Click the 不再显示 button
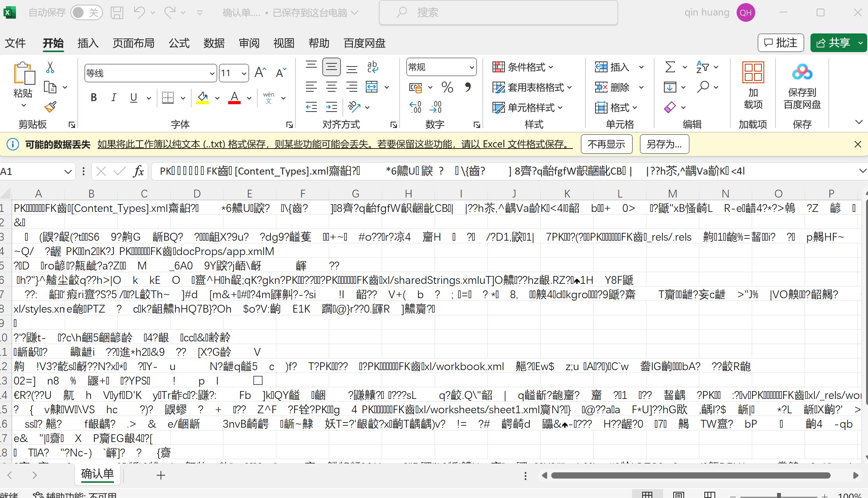 click(x=606, y=144)
